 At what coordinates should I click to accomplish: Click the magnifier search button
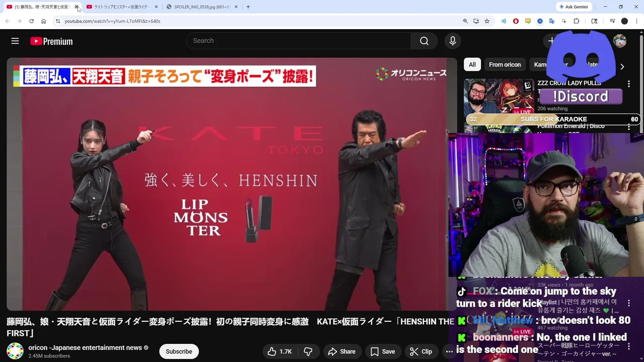point(424,41)
